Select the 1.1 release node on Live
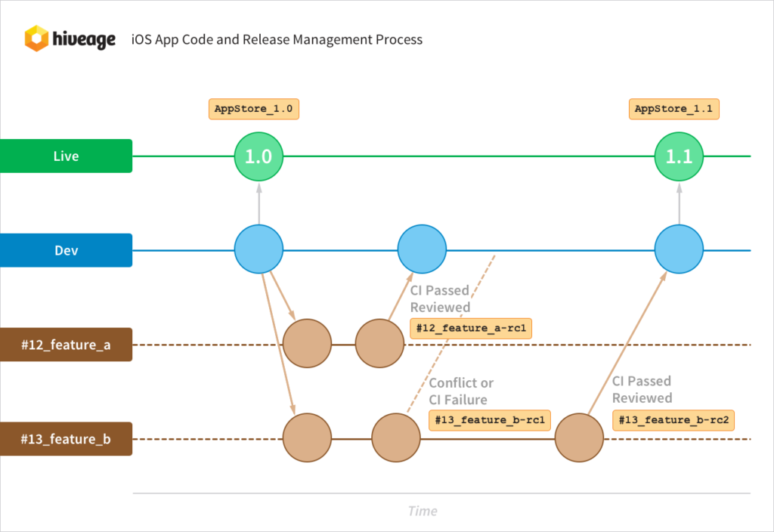This screenshot has height=532, width=774. [677, 156]
